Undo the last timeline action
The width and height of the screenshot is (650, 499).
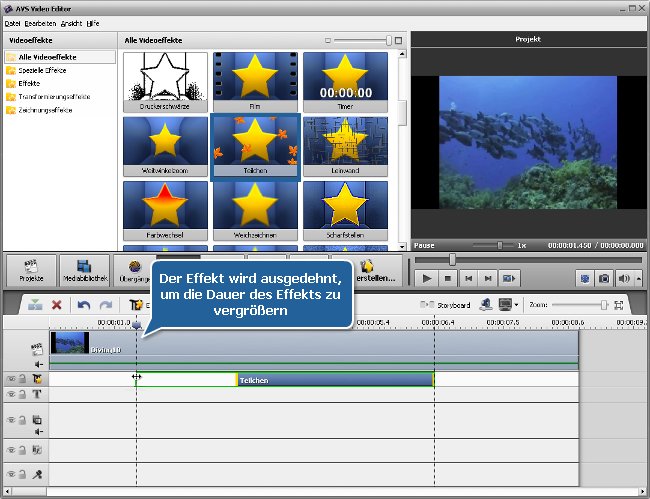[84, 305]
